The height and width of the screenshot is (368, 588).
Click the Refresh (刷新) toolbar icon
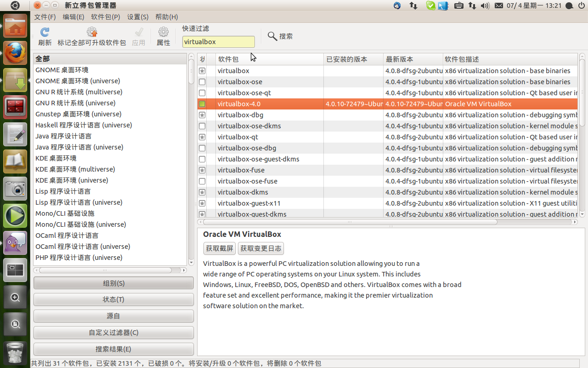tap(45, 32)
